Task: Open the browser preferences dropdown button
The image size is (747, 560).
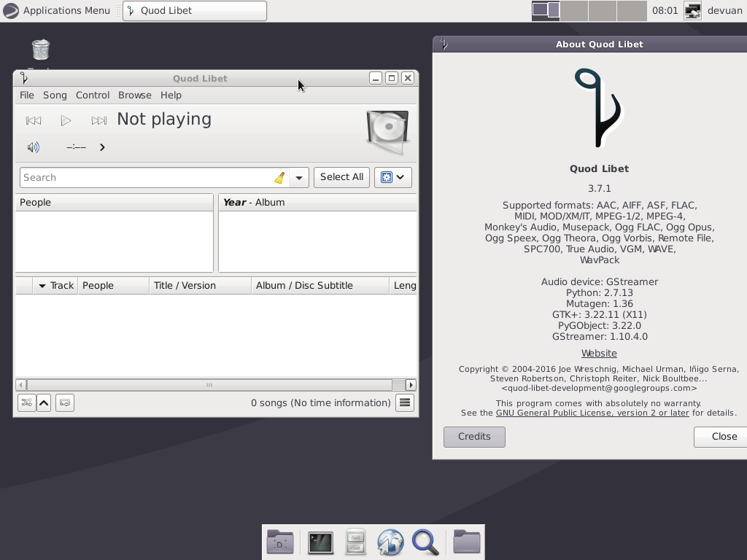Action: [x=393, y=177]
